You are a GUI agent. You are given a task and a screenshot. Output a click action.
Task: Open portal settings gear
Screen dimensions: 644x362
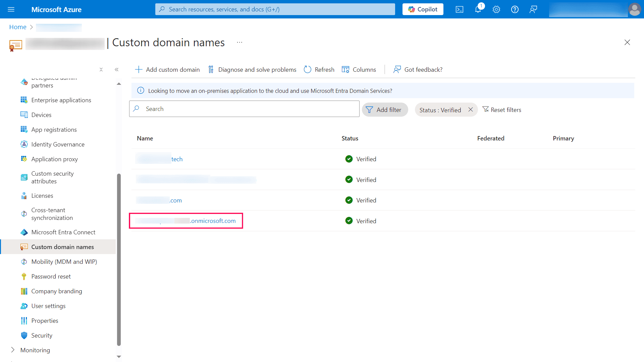[496, 9]
